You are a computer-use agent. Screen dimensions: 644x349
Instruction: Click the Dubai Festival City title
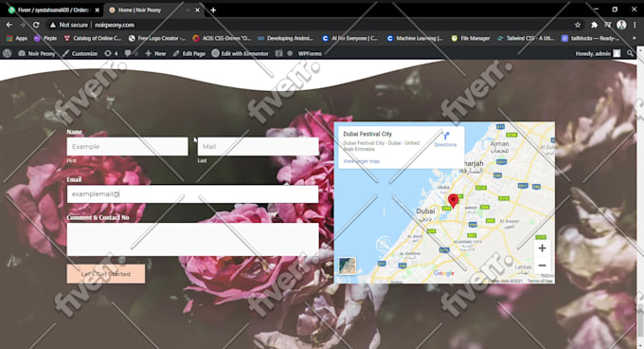[367, 134]
